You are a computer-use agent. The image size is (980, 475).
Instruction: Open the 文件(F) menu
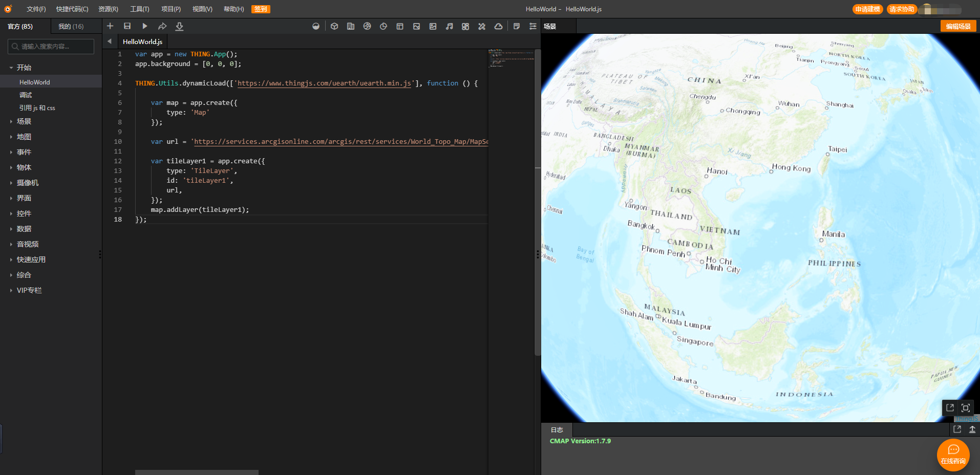tap(36, 9)
